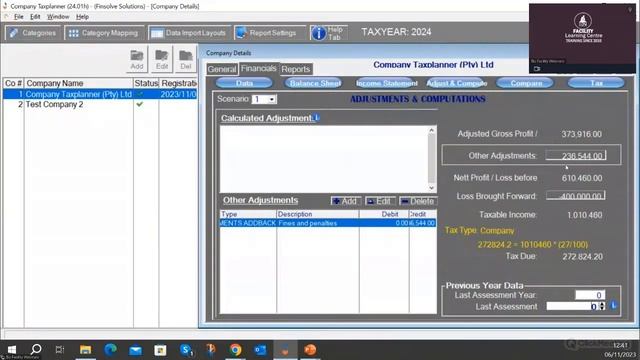Select the Fines and penalties adjustment row
This screenshot has width=640, height=360.
point(328,223)
